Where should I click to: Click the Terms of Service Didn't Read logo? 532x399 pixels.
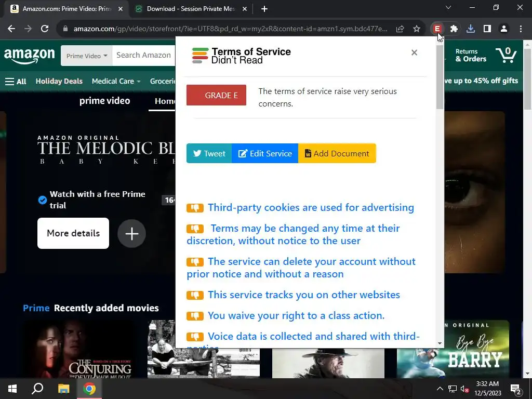pyautogui.click(x=241, y=56)
